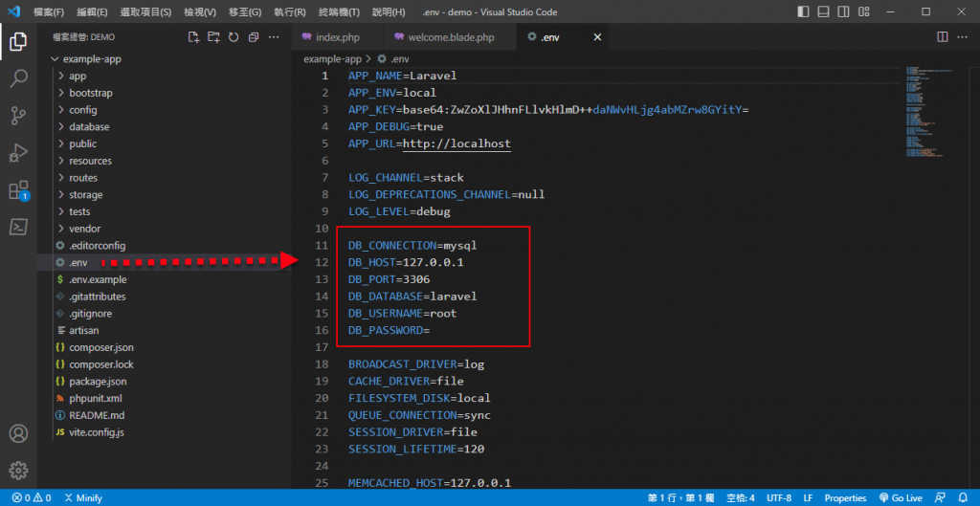Open the 執行(R) menu
Viewport: 980px width, 506px height.
288,11
